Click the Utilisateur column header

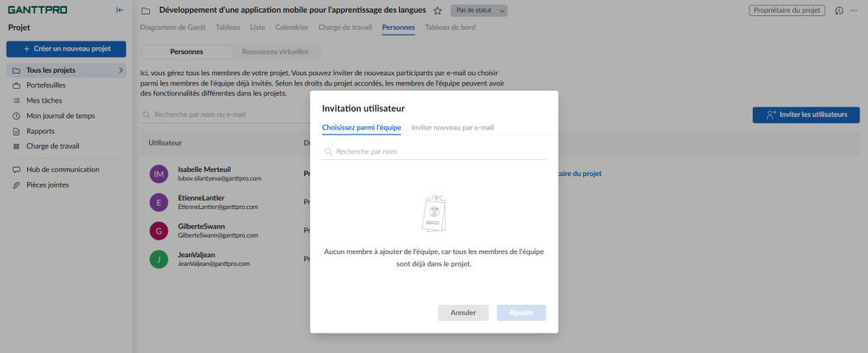[165, 142]
